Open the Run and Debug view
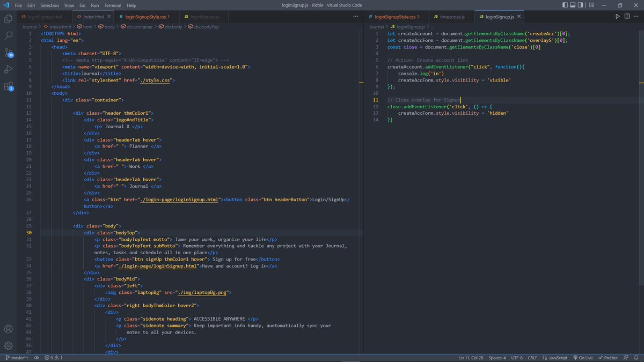The image size is (644, 362). 9,69
